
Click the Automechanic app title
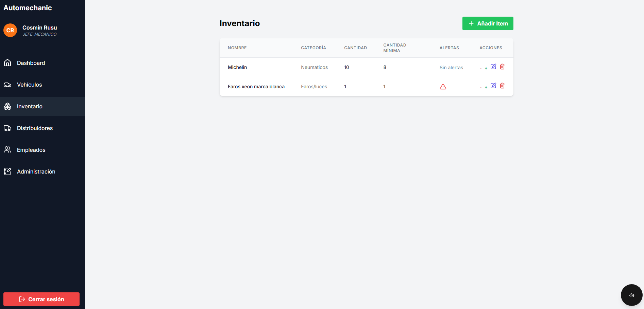click(28, 8)
